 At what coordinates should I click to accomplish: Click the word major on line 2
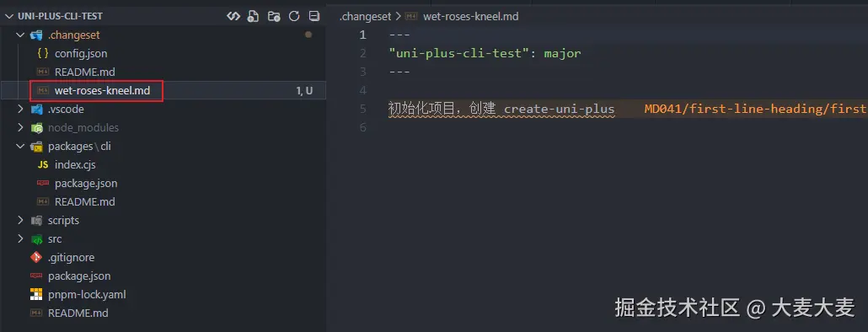[562, 54]
